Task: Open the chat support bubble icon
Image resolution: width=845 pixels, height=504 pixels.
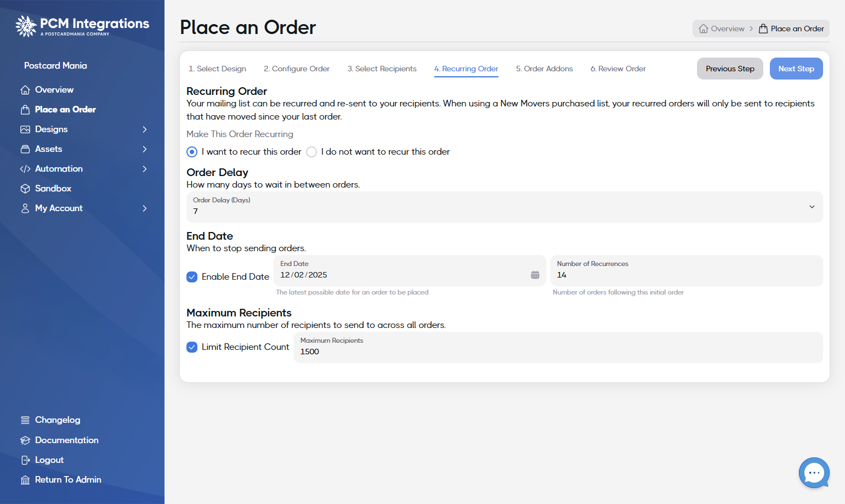Action: (814, 472)
